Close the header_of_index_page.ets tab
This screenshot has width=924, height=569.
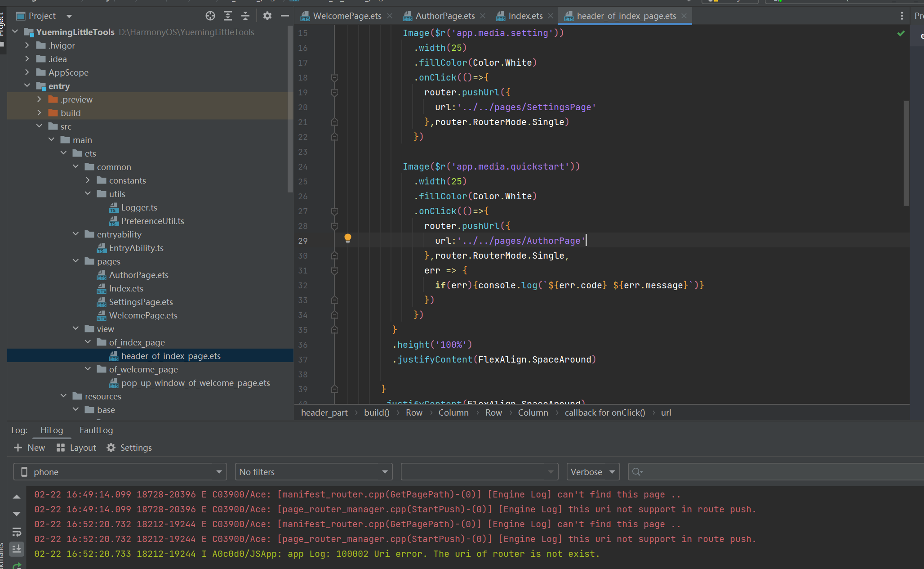684,16
